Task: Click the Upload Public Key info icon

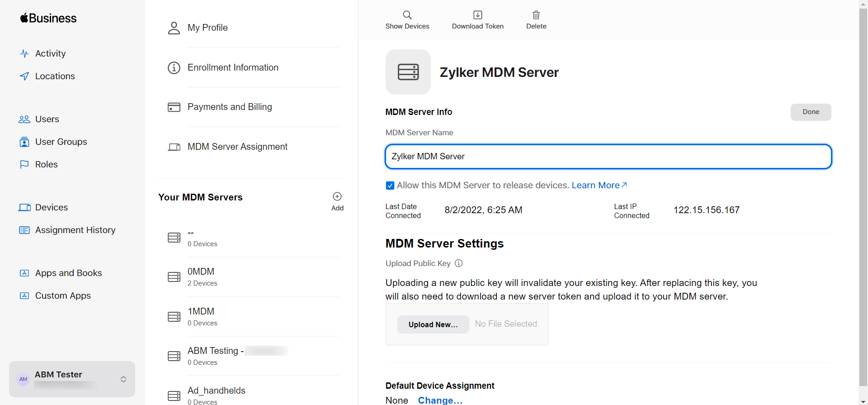Action: [x=458, y=263]
